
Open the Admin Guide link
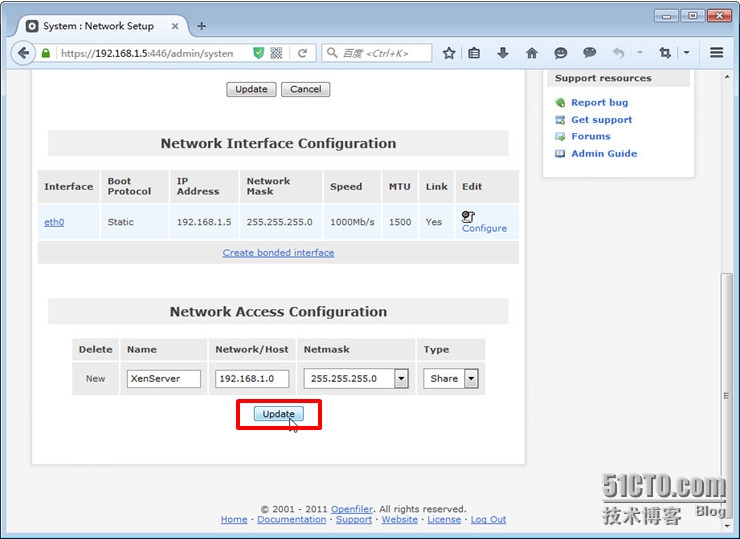(604, 153)
